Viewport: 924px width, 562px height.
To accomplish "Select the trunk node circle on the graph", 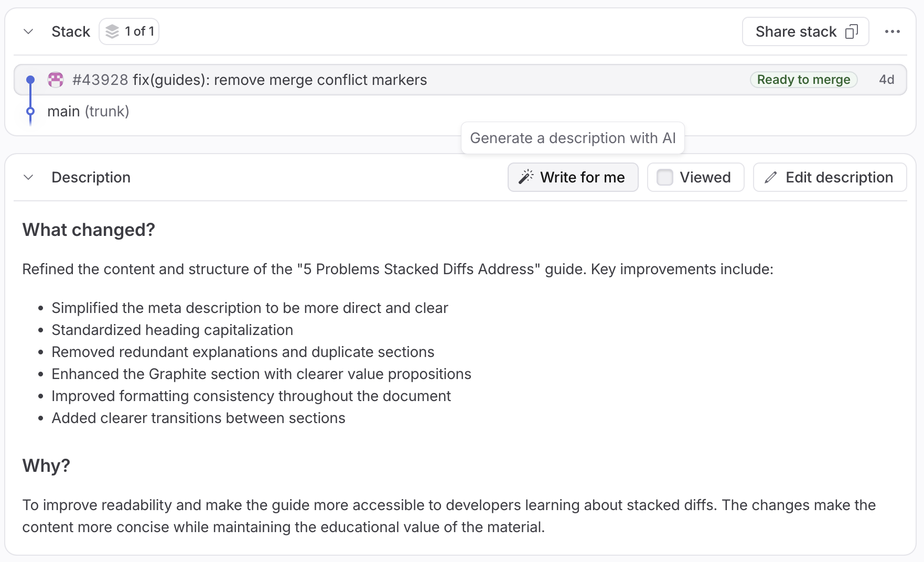I will [x=30, y=111].
